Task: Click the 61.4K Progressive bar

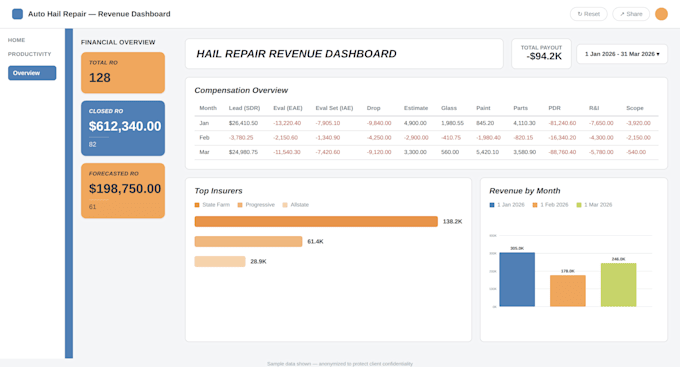Action: point(248,241)
